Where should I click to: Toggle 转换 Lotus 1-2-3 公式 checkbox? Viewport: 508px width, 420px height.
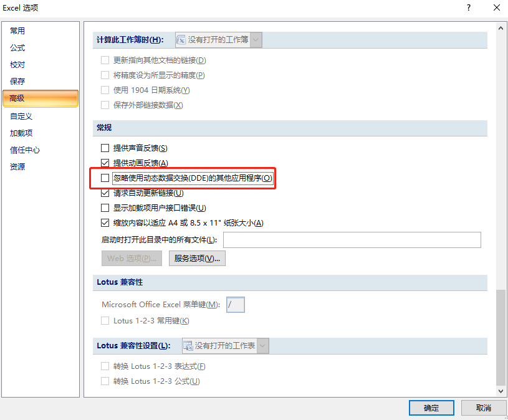pyautogui.click(x=105, y=381)
